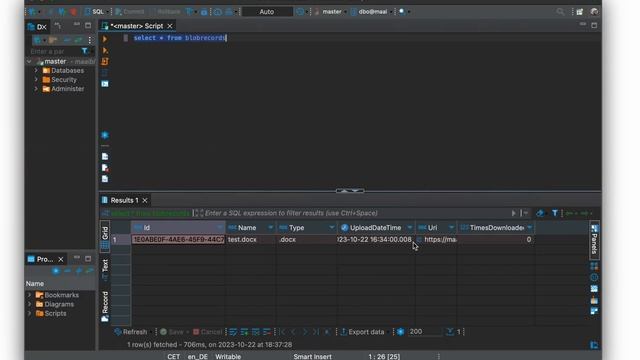Select the Databases tree item
This screenshot has width=640, height=360.
coord(63,71)
